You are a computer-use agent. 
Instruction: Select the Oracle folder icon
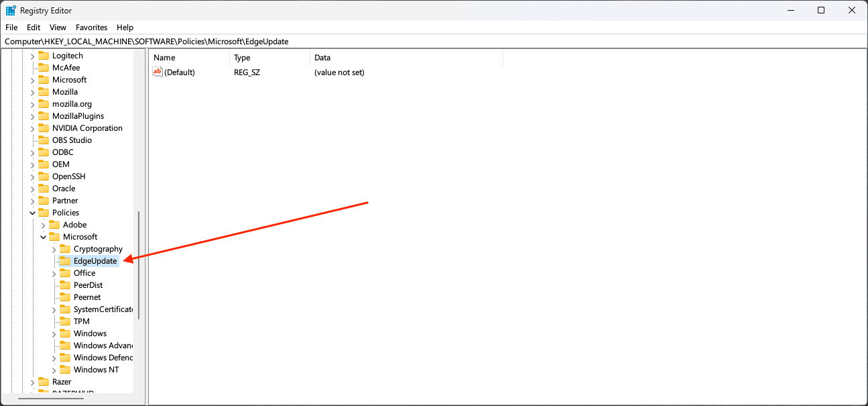point(44,189)
